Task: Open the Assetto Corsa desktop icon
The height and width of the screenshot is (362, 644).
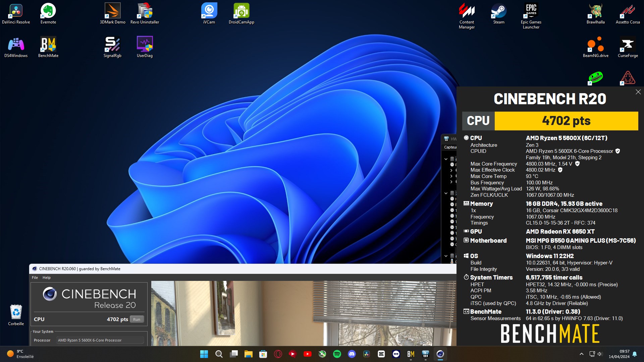Action: click(x=628, y=14)
